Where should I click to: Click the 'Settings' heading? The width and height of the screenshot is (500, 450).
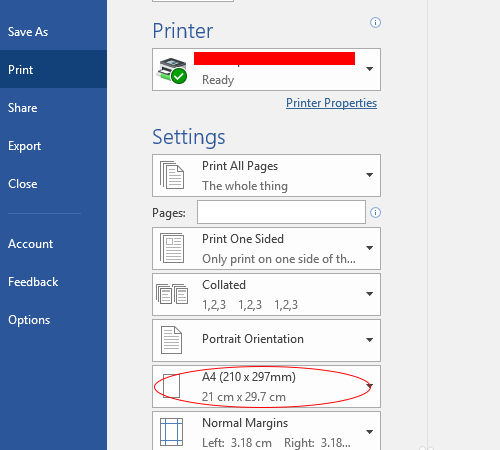189,137
